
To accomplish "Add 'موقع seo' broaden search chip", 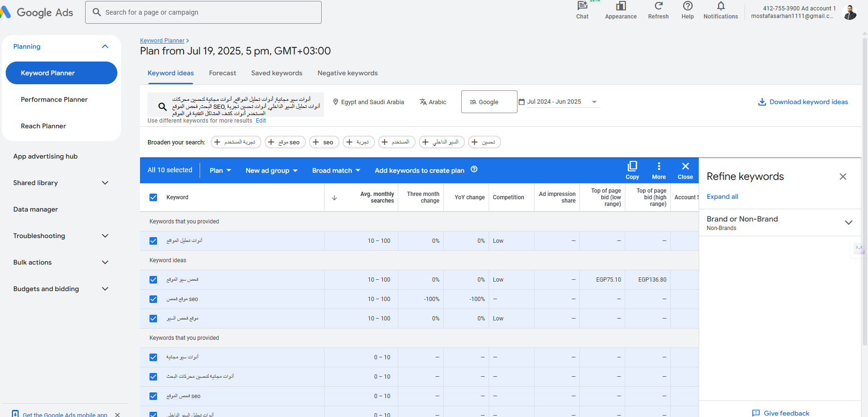I will (x=285, y=142).
